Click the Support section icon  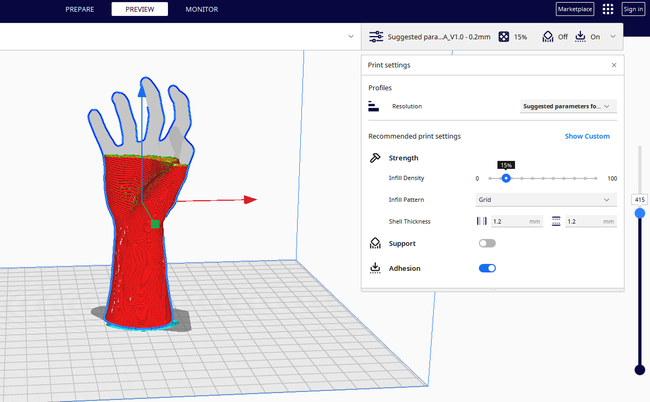[375, 243]
